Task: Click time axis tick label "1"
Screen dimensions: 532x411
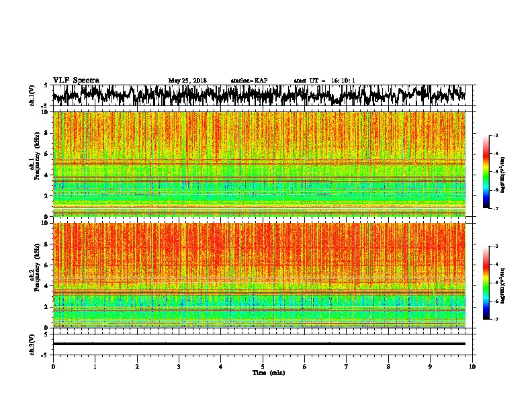Action: (95, 367)
